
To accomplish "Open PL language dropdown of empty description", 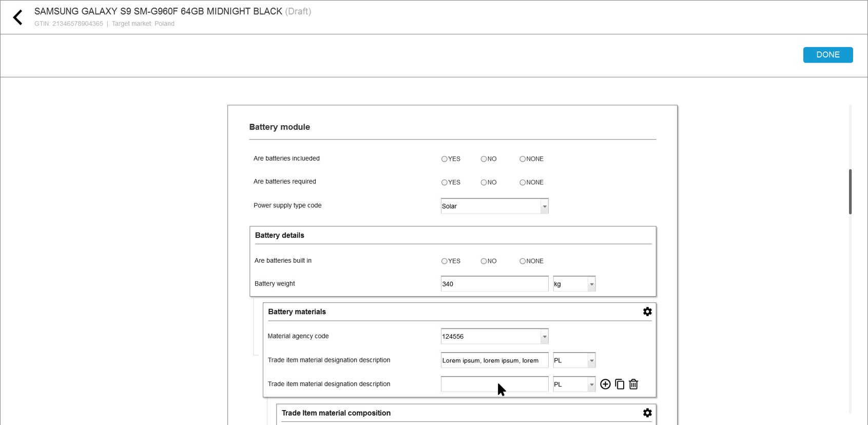I will (x=591, y=384).
